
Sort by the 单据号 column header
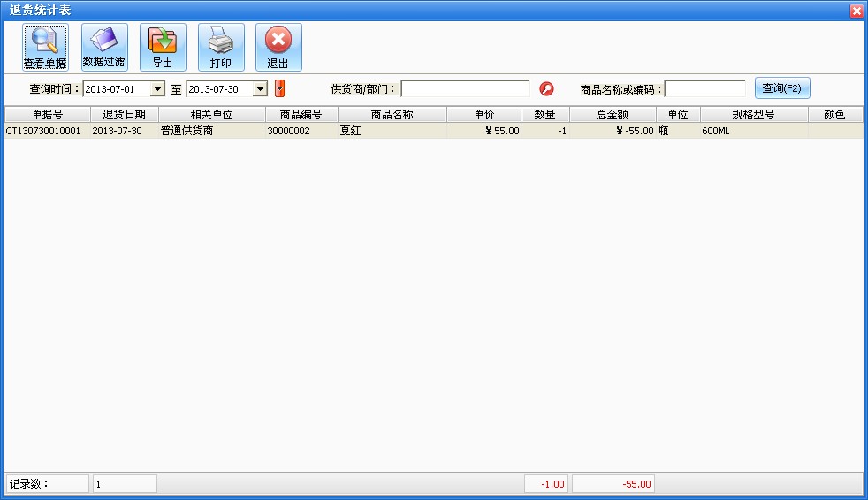coord(48,115)
